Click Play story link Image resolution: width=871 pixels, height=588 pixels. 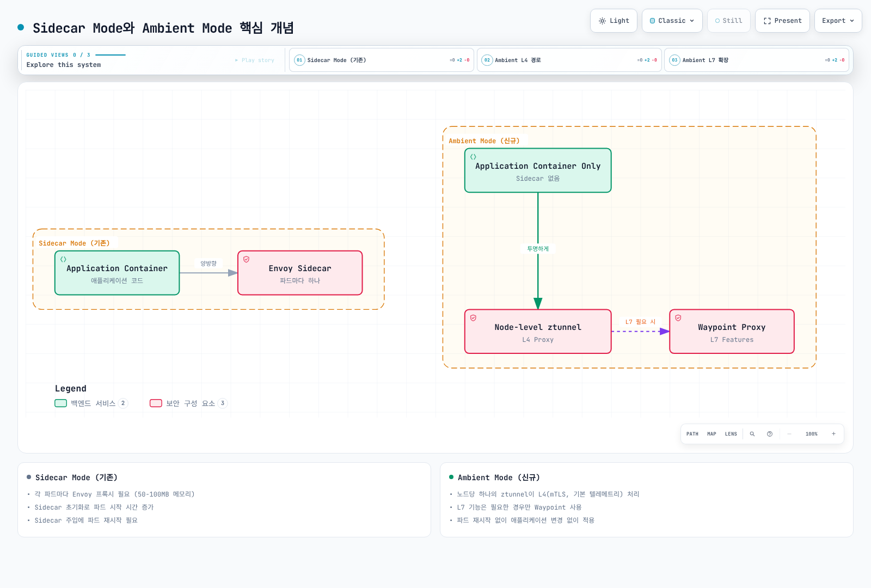click(255, 60)
